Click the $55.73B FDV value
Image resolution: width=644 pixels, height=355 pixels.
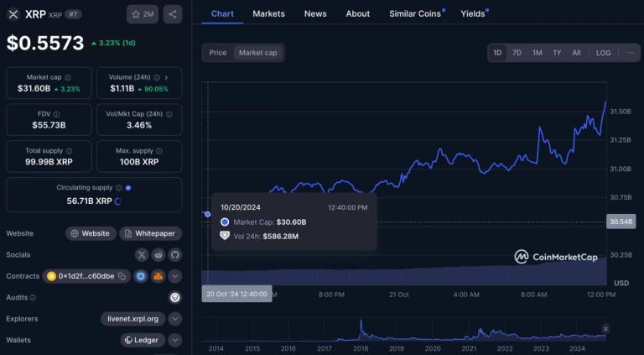[49, 125]
